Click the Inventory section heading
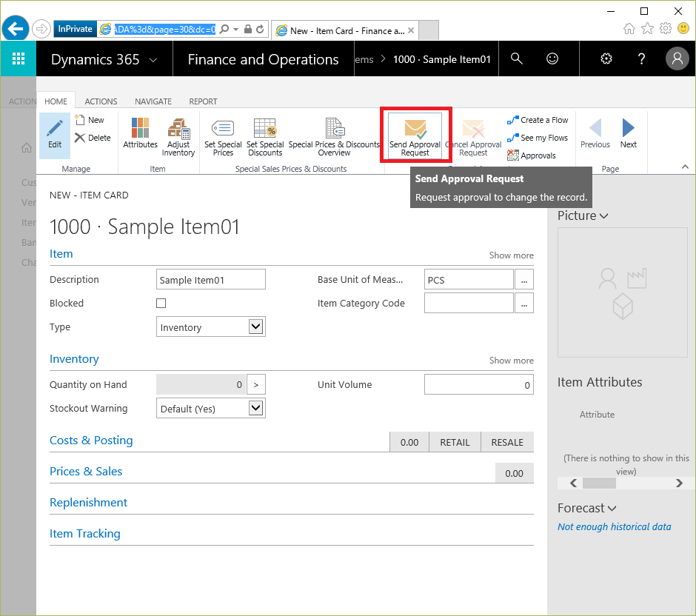 [x=74, y=358]
